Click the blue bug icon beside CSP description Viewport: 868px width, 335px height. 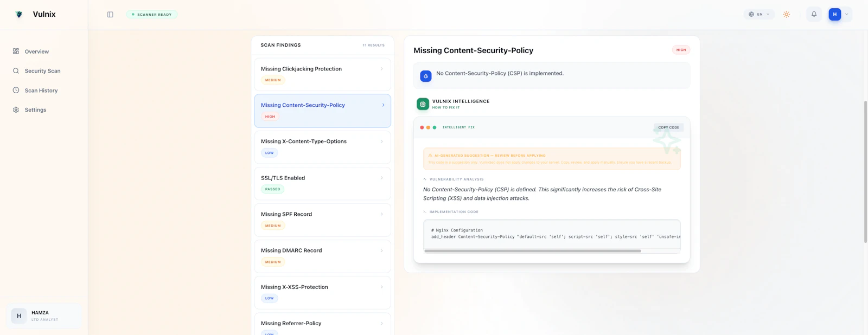pos(426,76)
